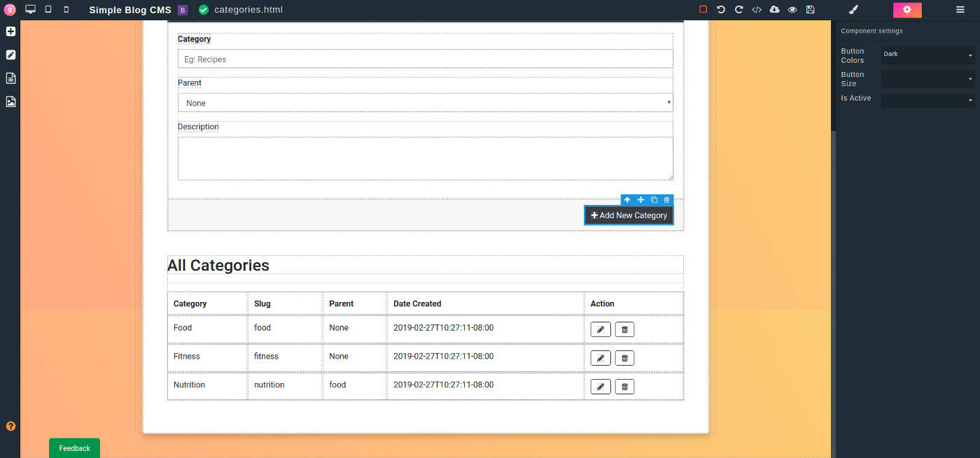Image resolution: width=980 pixels, height=458 pixels.
Task: Open the Button Size dropdown
Action: (x=927, y=79)
